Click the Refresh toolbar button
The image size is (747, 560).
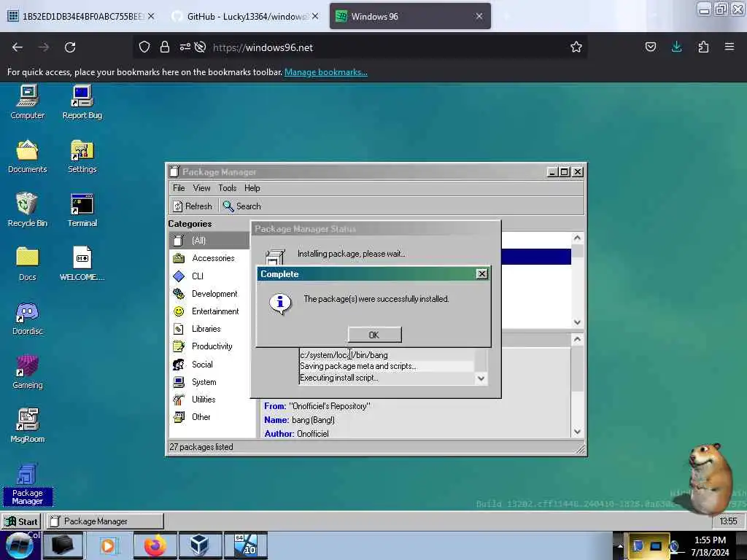193,206
